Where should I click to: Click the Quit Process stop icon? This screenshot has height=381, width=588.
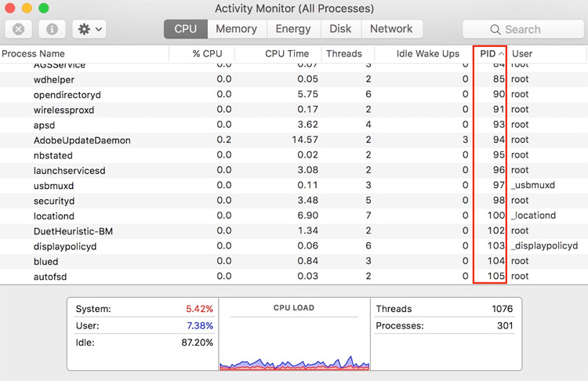click(x=18, y=29)
